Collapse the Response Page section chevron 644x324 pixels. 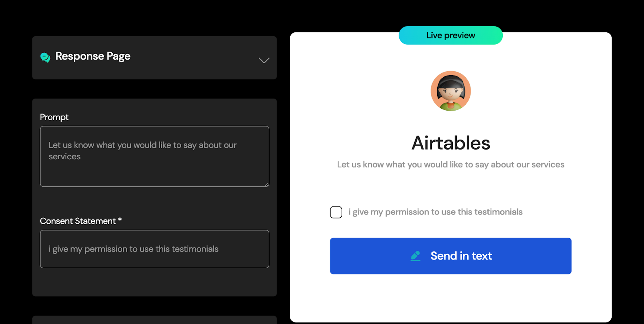(264, 60)
